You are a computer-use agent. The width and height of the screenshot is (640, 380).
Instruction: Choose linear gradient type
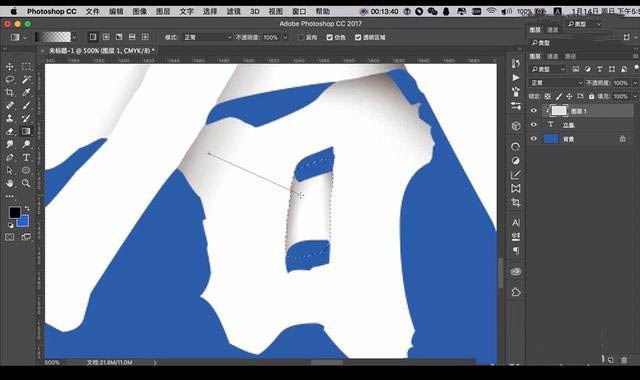(93, 37)
